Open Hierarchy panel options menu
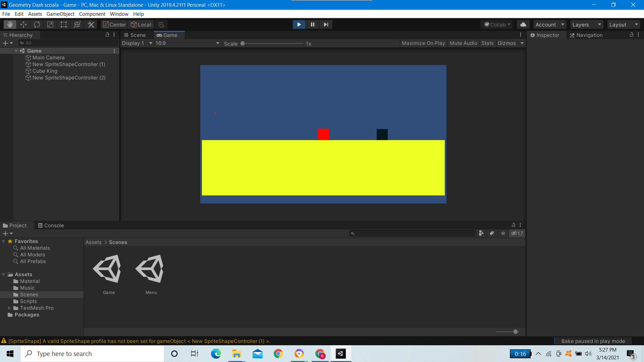 [x=114, y=35]
